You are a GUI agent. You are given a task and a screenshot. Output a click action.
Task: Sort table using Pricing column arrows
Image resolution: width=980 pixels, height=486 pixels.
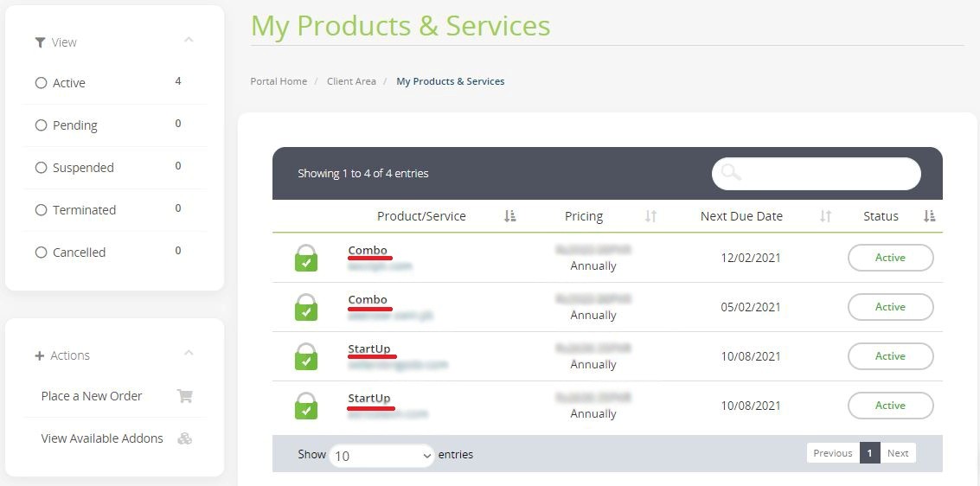(650, 216)
